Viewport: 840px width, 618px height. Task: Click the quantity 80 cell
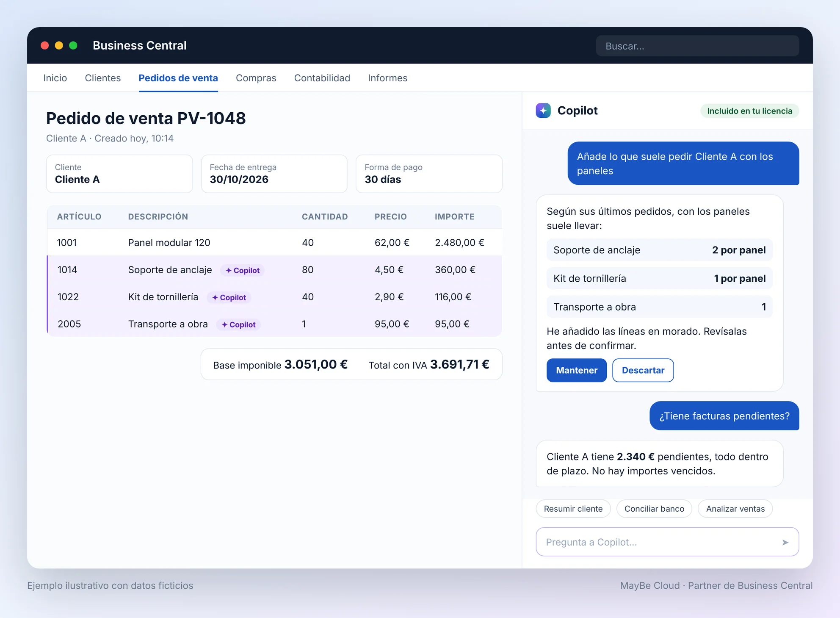coord(308,270)
